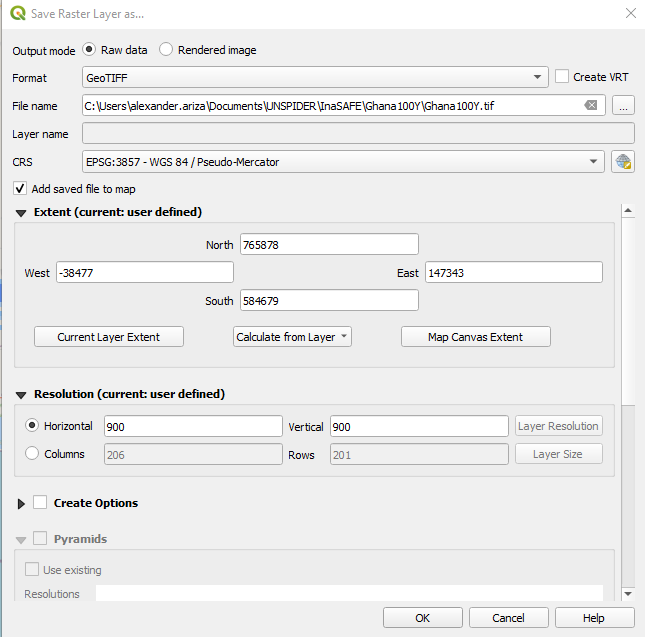Select the Raw data output mode
This screenshot has height=637, width=645.
click(x=90, y=50)
